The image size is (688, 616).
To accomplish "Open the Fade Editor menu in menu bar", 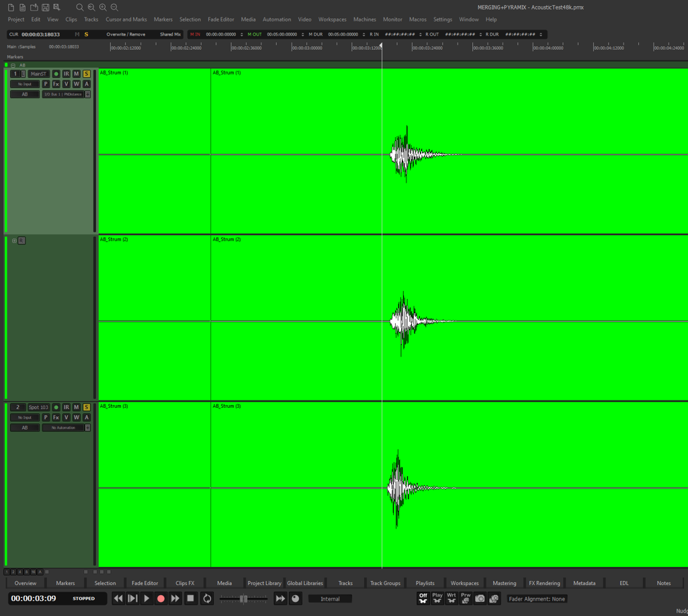I will [220, 19].
